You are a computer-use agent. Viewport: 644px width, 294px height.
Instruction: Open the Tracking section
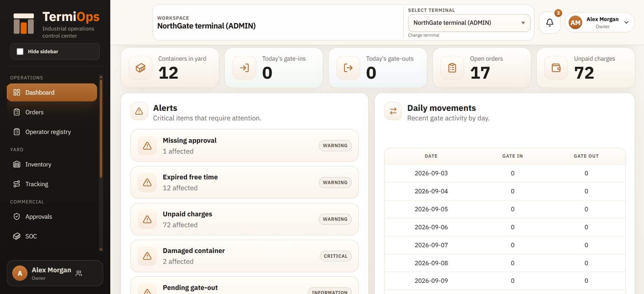tap(52, 184)
